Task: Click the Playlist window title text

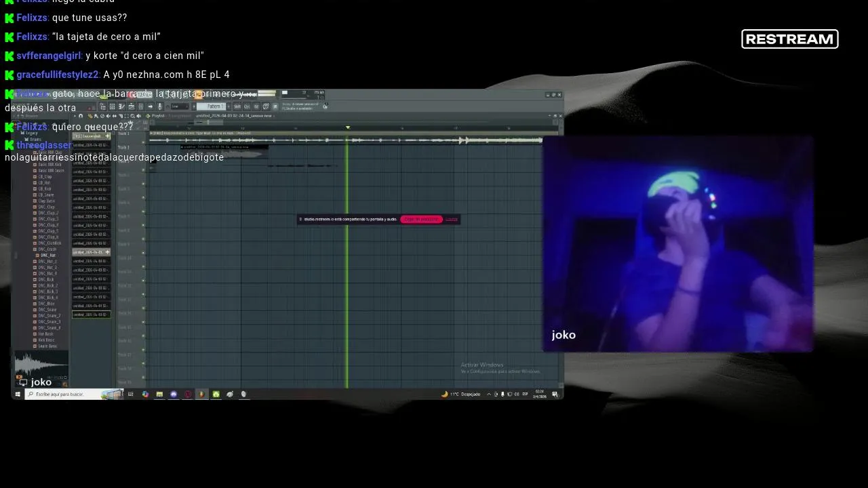Action: (158, 116)
